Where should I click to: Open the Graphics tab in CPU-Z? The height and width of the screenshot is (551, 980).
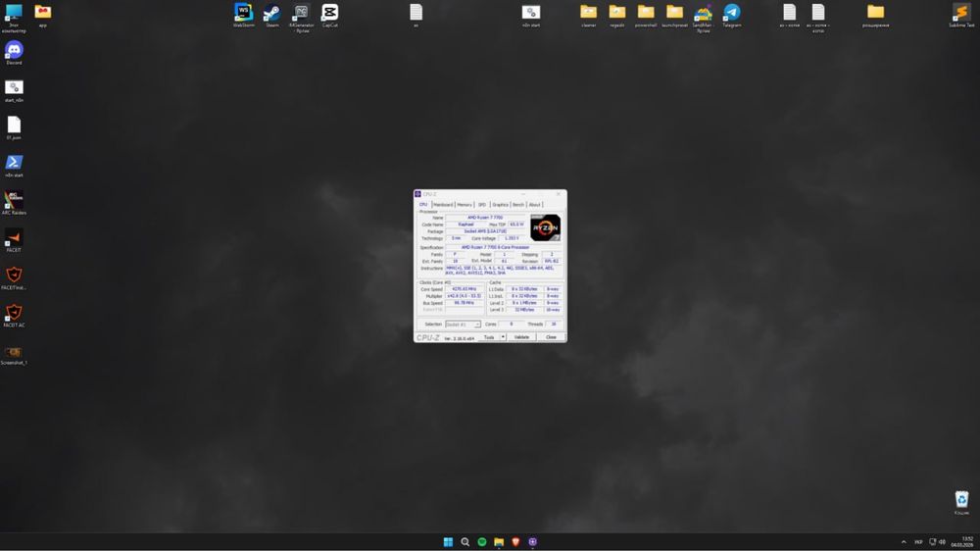[500, 205]
